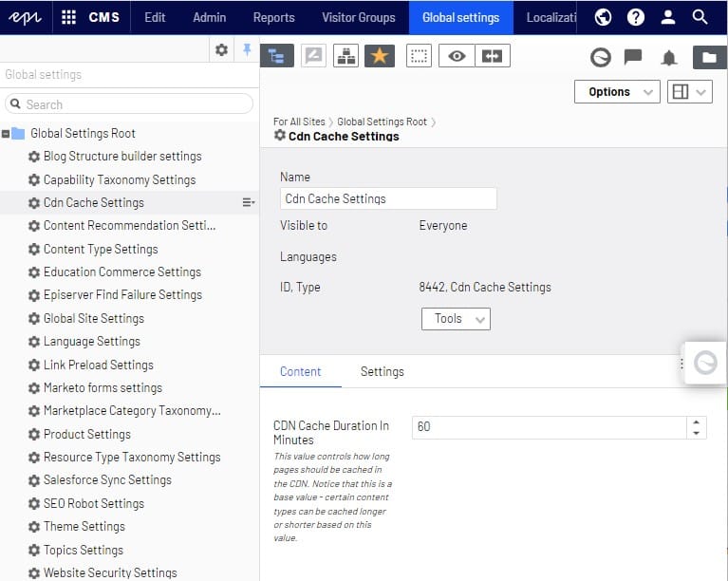This screenshot has width=728, height=581.
Task: Open the Tools dropdown
Action: coord(456,319)
